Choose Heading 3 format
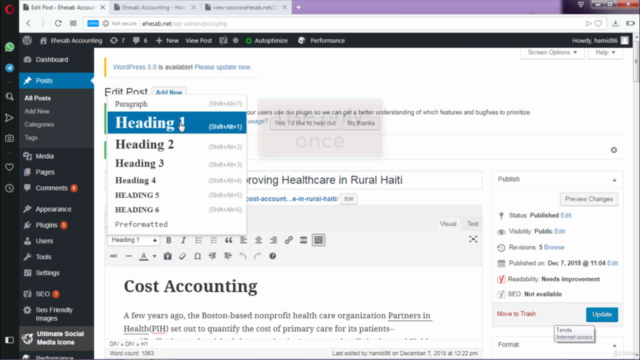The height and width of the screenshot is (360, 640). click(x=177, y=163)
